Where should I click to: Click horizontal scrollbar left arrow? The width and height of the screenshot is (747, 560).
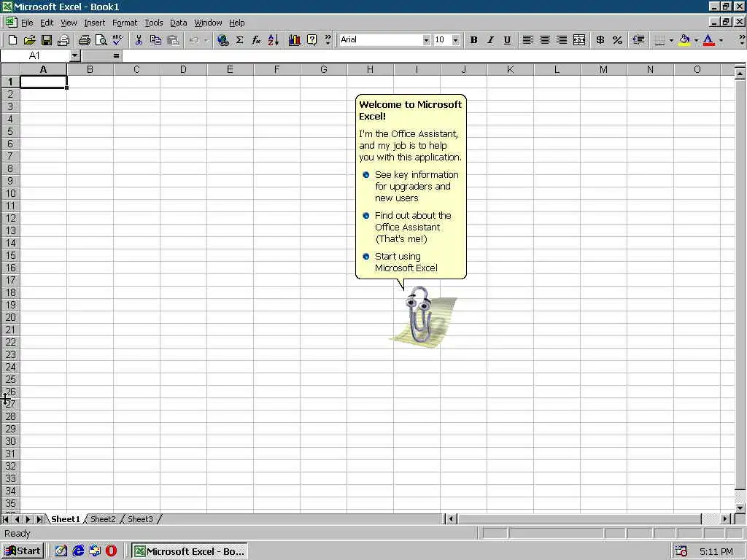pyautogui.click(x=451, y=519)
